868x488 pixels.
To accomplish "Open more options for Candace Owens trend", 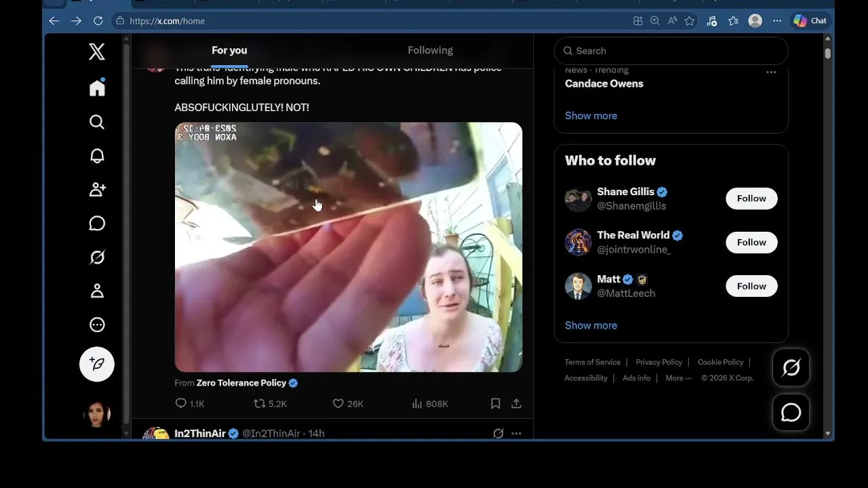I will (771, 72).
